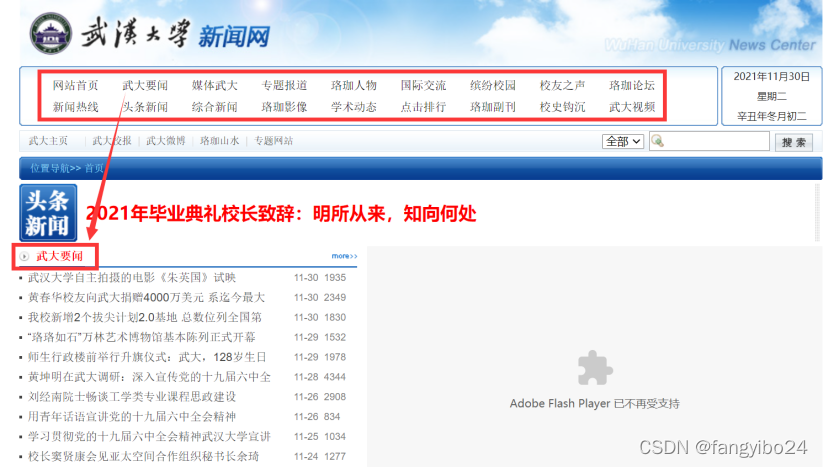The height and width of the screenshot is (467, 823).
Task: Open news 武汉大学自主拍摄的电影《朱英国》试映
Action: (x=132, y=278)
